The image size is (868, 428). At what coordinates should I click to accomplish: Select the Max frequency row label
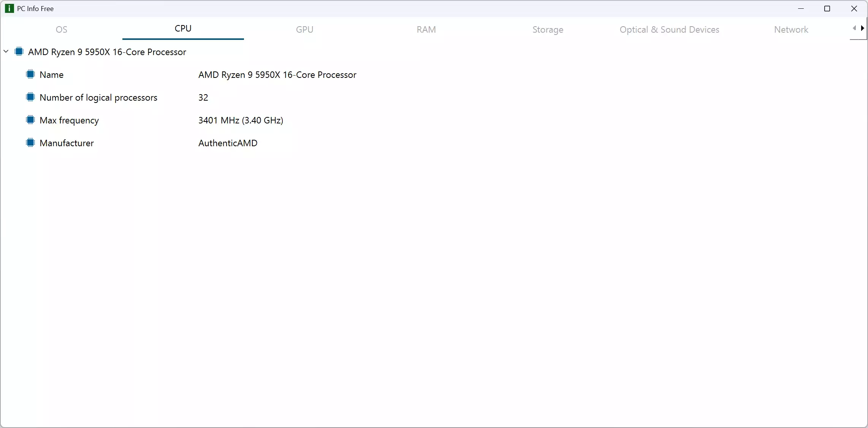point(69,120)
